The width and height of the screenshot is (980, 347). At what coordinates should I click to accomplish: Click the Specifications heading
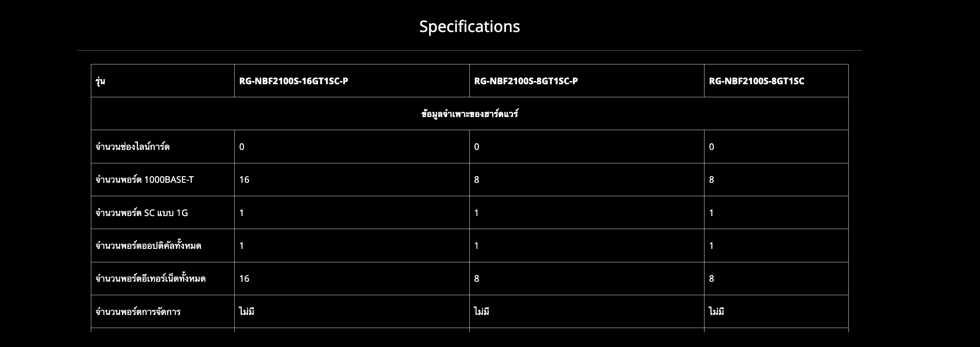tap(469, 27)
